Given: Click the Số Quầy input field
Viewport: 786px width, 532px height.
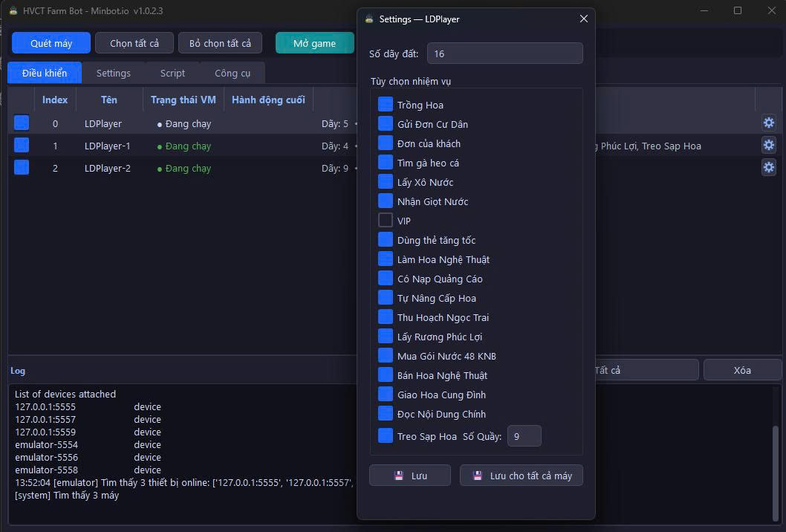Looking at the screenshot, I should (x=524, y=435).
